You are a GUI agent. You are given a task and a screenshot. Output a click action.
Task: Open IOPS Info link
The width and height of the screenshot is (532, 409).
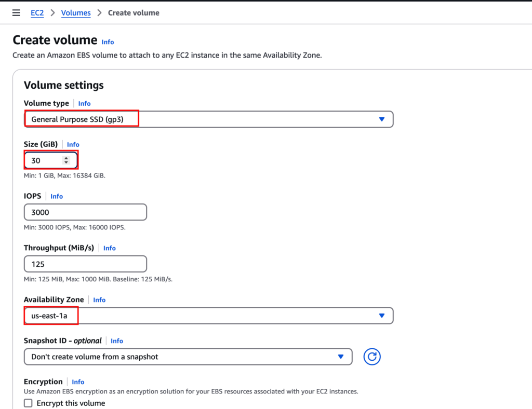[x=56, y=196]
